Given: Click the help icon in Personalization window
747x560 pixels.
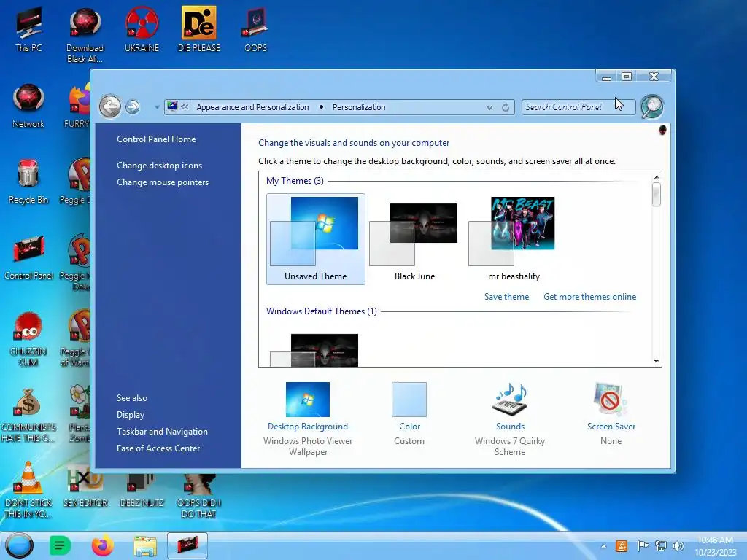Looking at the screenshot, I should pyautogui.click(x=662, y=130).
